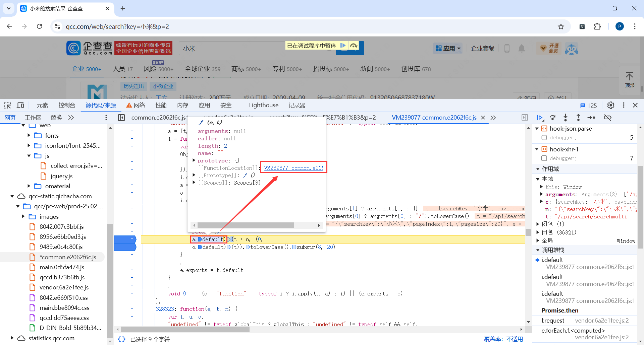Show more navigator tabs with the chevron
The image size is (644, 345).
(x=71, y=118)
